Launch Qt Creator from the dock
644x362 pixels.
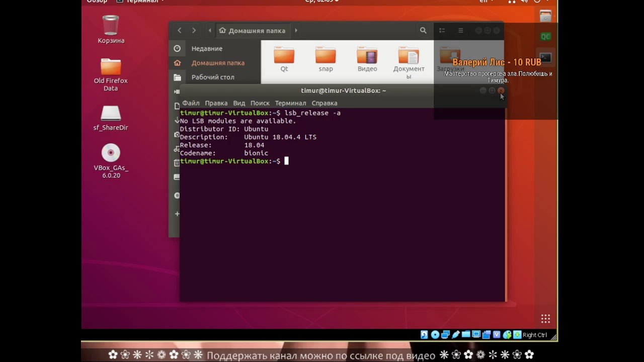pyautogui.click(x=545, y=37)
